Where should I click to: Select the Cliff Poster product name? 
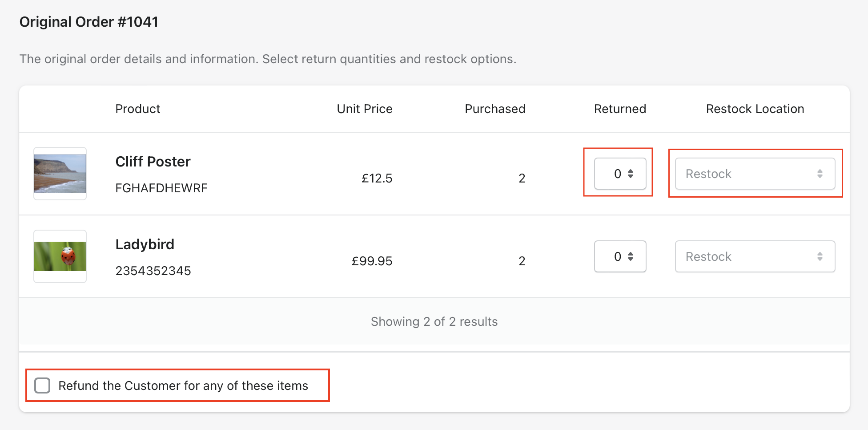(x=153, y=162)
